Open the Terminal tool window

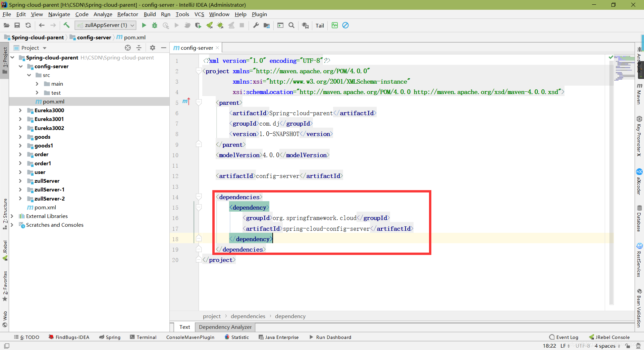click(x=143, y=337)
